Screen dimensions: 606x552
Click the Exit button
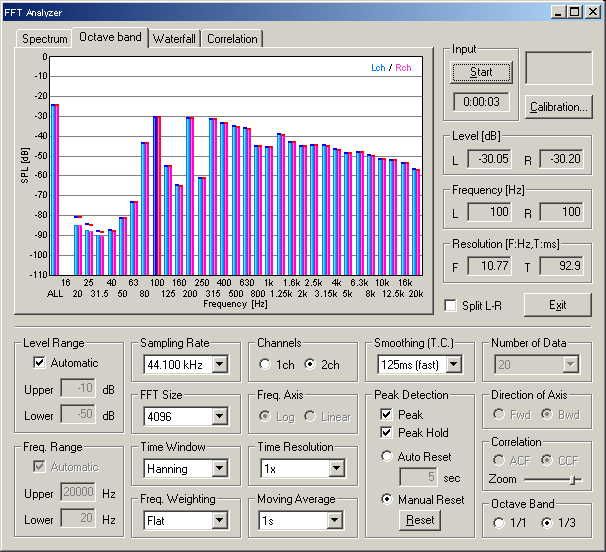(557, 305)
